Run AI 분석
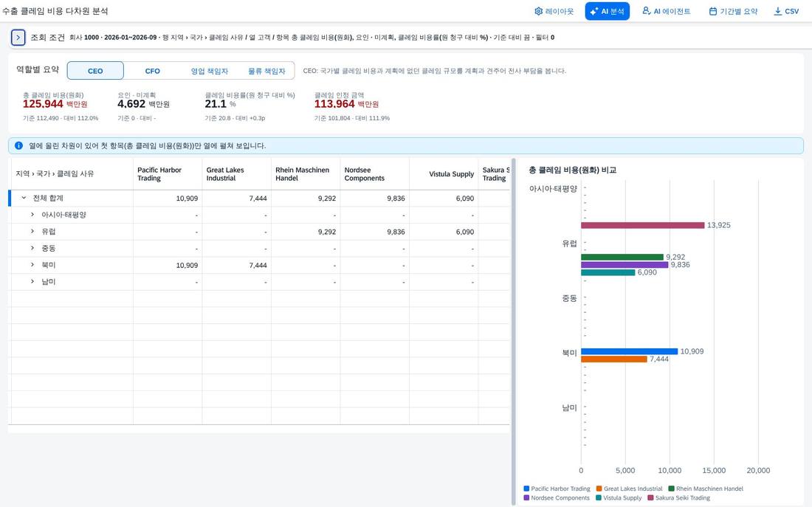The height and width of the screenshot is (507, 812). click(608, 11)
